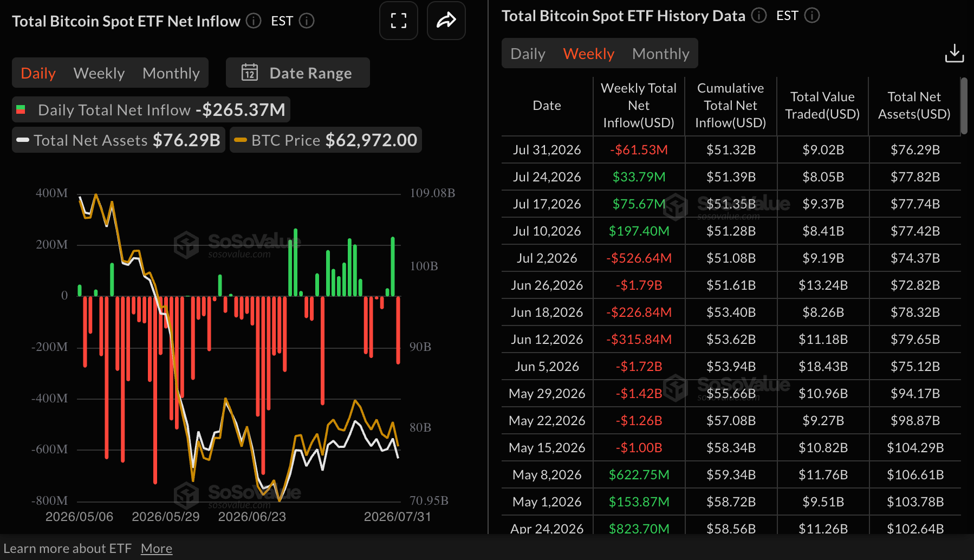Image resolution: width=974 pixels, height=560 pixels.
Task: Toggle BTC Price series
Action: [326, 140]
